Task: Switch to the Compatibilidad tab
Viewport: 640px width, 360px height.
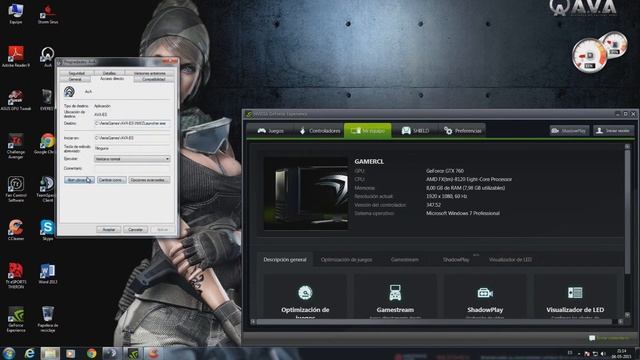Action: (153, 79)
